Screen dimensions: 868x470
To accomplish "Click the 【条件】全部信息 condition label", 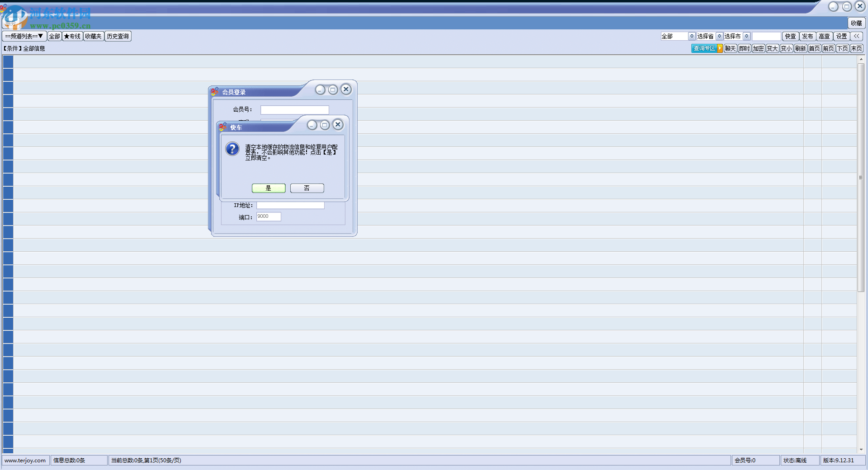I will (x=24, y=48).
